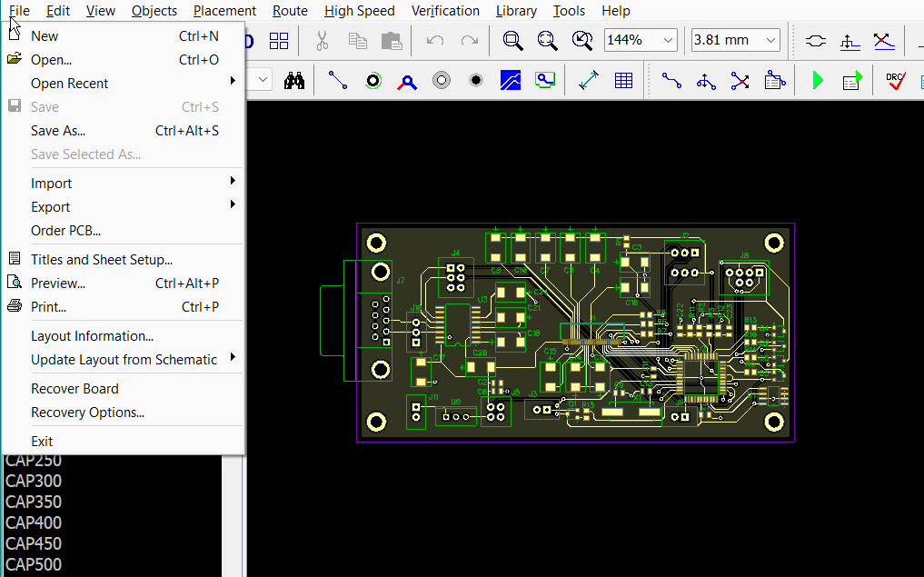Image resolution: width=924 pixels, height=577 pixels.
Task: Select the Place Dimension arrow tool
Action: 589,80
